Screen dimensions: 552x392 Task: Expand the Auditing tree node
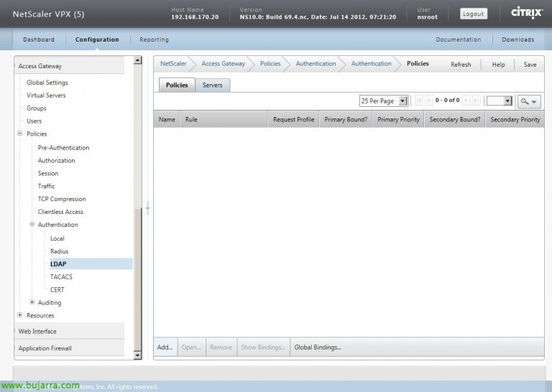32,302
